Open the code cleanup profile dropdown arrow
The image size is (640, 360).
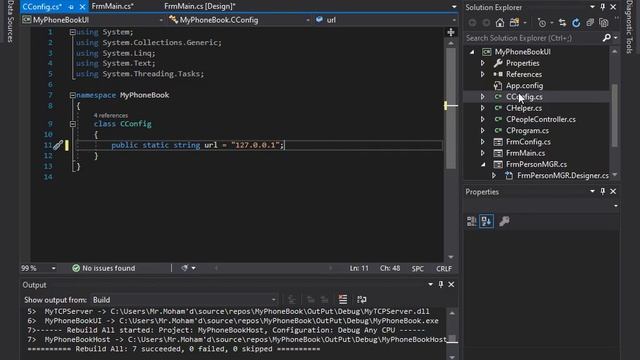(x=193, y=268)
